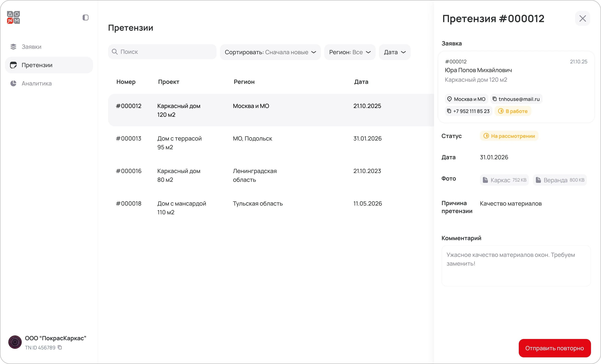601x364 pixels.
Task: Open the Сортировать: Сначала новые dropdown
Action: [270, 52]
